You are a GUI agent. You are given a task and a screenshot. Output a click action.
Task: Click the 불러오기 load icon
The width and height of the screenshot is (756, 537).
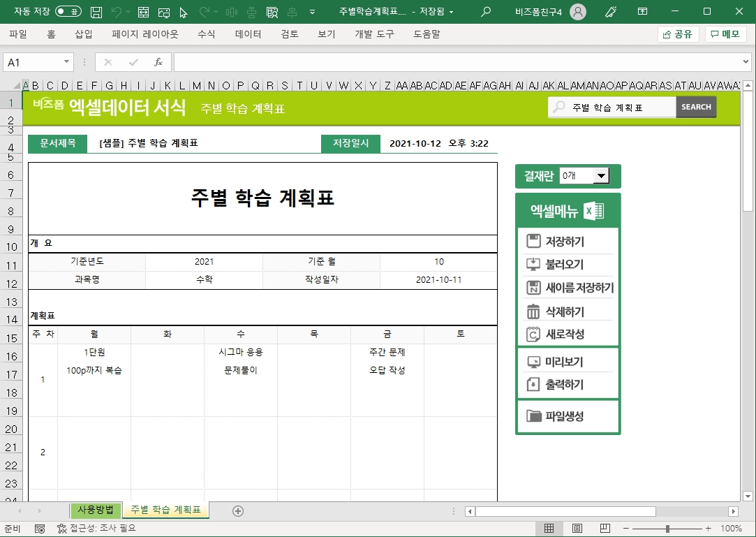[533, 265]
